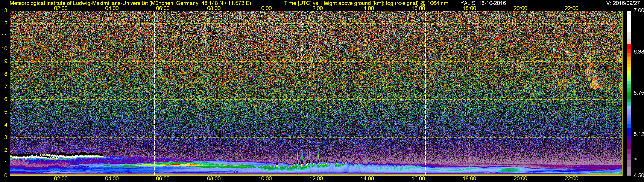Click the 4.50 value on the color scale
Viewport: 644px width, 182px height.
click(x=639, y=175)
